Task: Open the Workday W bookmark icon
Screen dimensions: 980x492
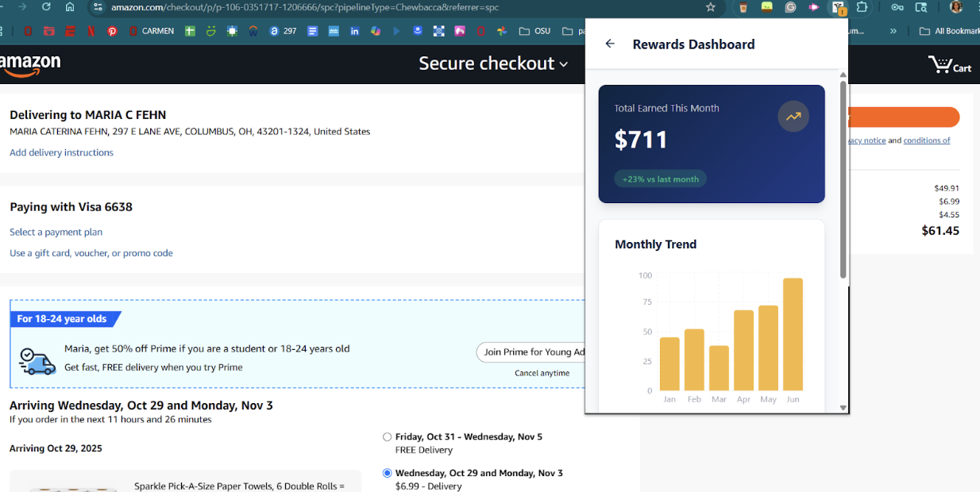Action: pyautogui.click(x=253, y=31)
